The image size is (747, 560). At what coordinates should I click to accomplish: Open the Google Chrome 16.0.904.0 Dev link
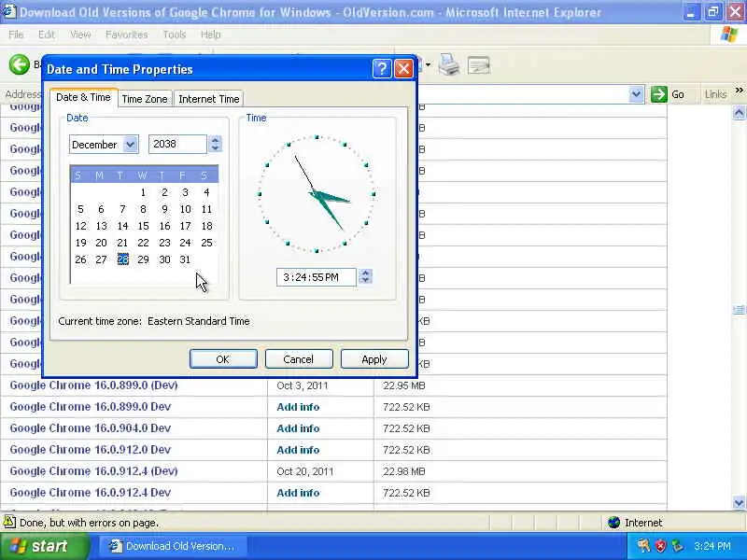point(90,428)
